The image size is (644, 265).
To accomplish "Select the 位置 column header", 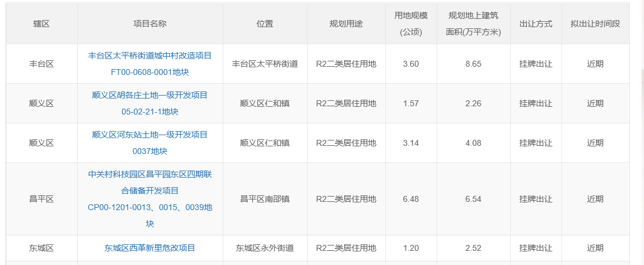I will point(265,24).
